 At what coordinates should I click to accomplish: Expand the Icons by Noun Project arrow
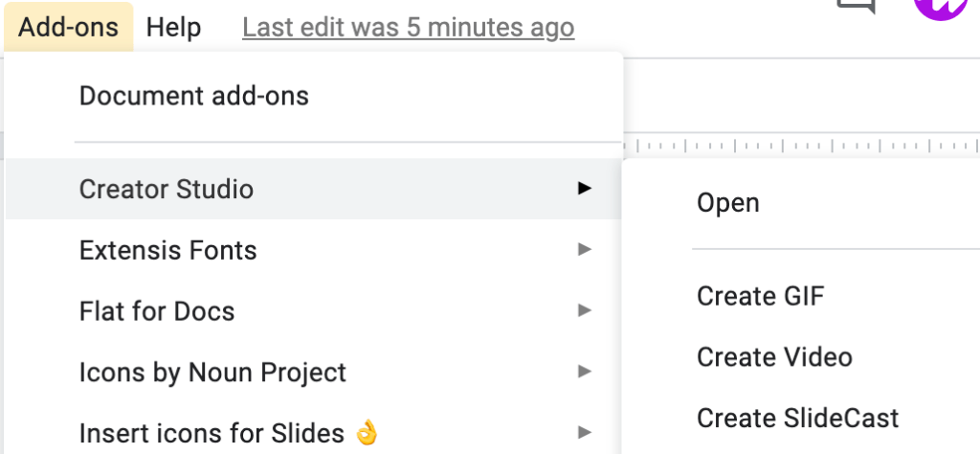pos(585,372)
